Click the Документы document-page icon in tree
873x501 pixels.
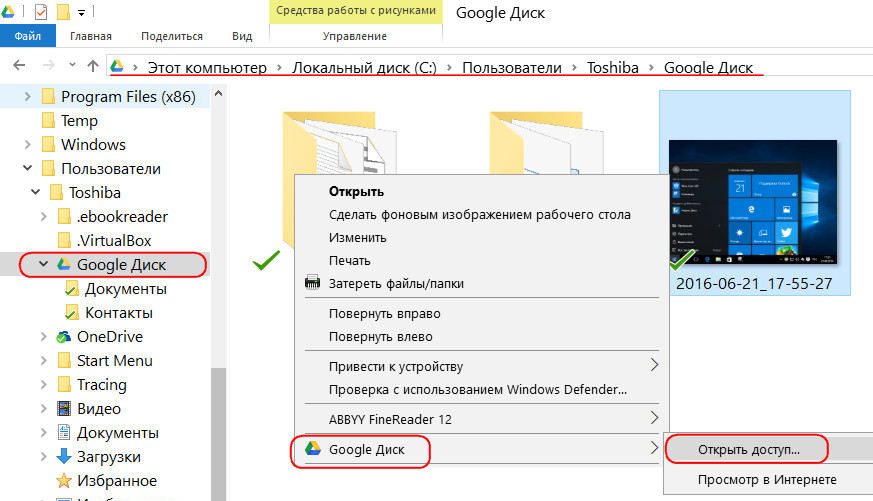click(x=64, y=433)
